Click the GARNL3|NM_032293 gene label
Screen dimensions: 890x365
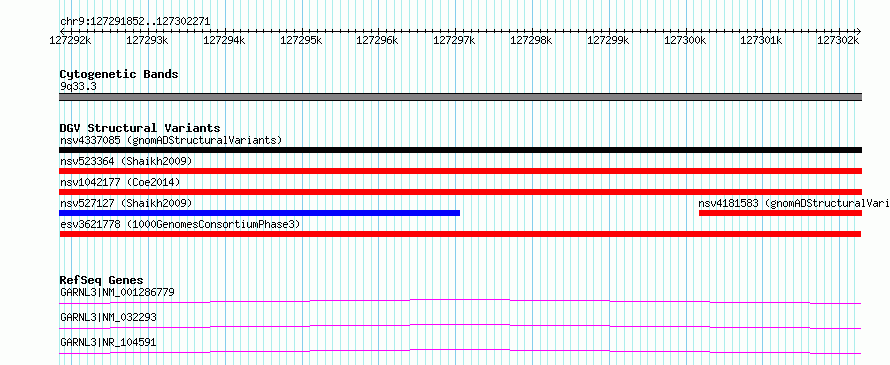pyautogui.click(x=108, y=318)
